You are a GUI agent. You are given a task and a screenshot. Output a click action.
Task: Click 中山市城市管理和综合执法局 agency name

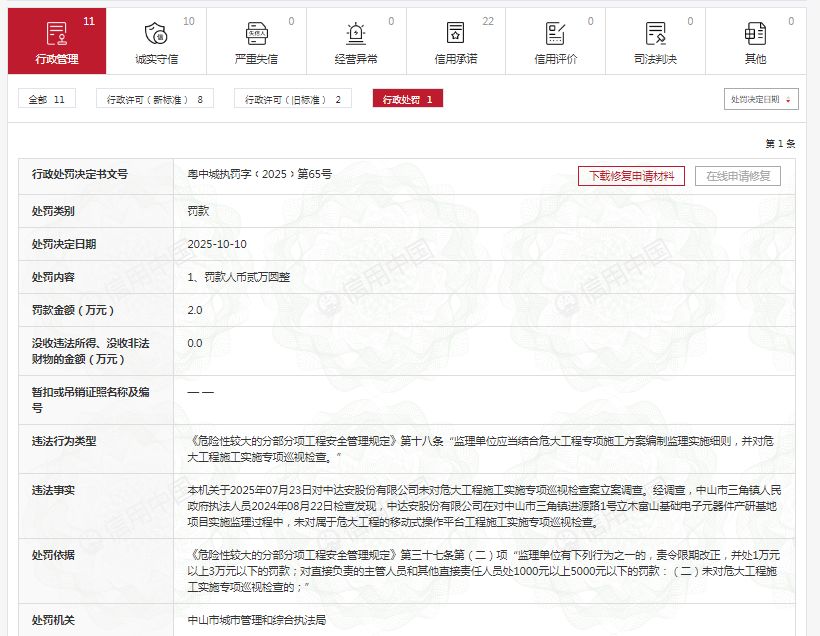pos(257,620)
